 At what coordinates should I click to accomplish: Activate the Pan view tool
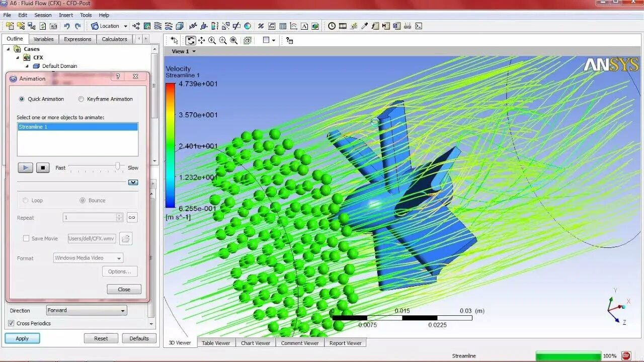201,40
